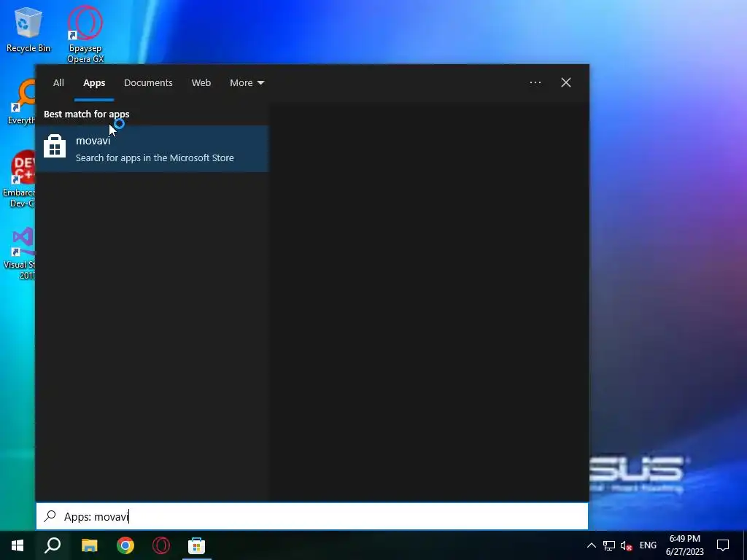
Task: Open the clock showing 6:49 PM
Action: (684, 545)
